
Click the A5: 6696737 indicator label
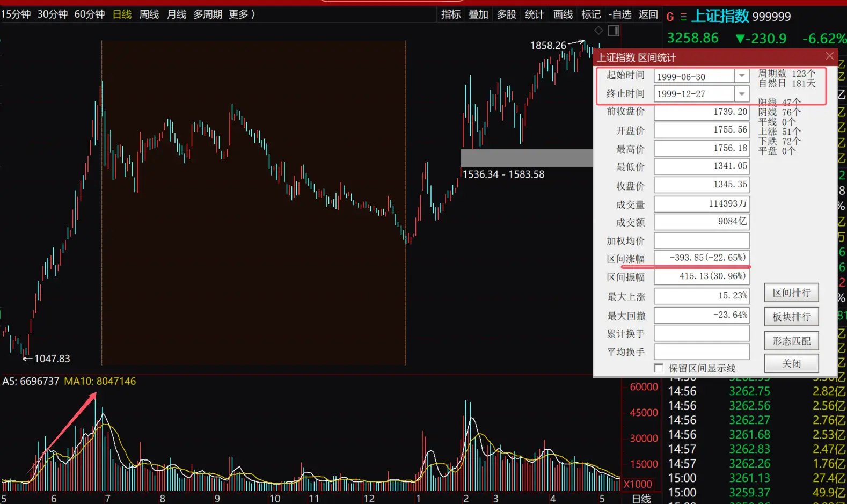31,381
